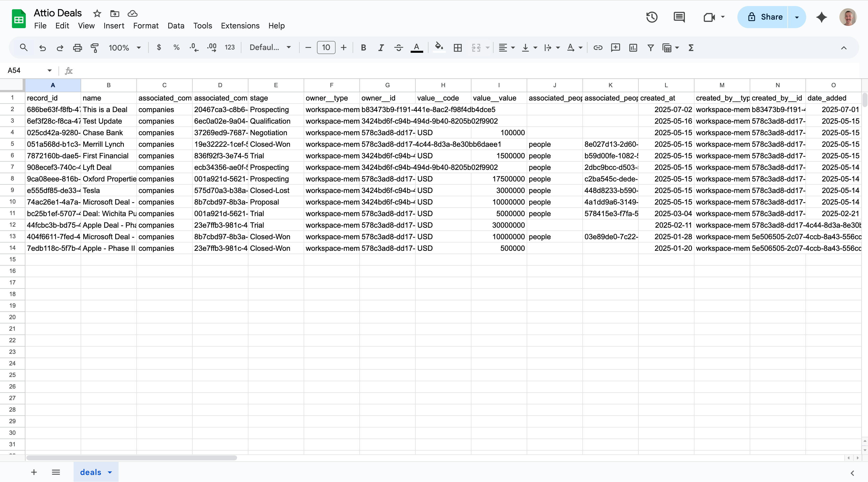Open the Google account avatar

pos(848,17)
